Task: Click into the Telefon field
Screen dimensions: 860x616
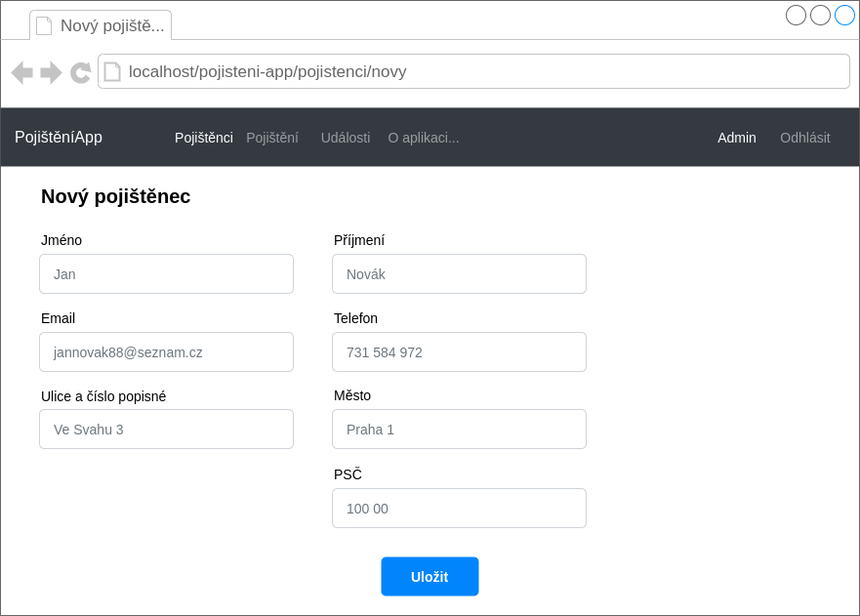Action: pos(459,352)
